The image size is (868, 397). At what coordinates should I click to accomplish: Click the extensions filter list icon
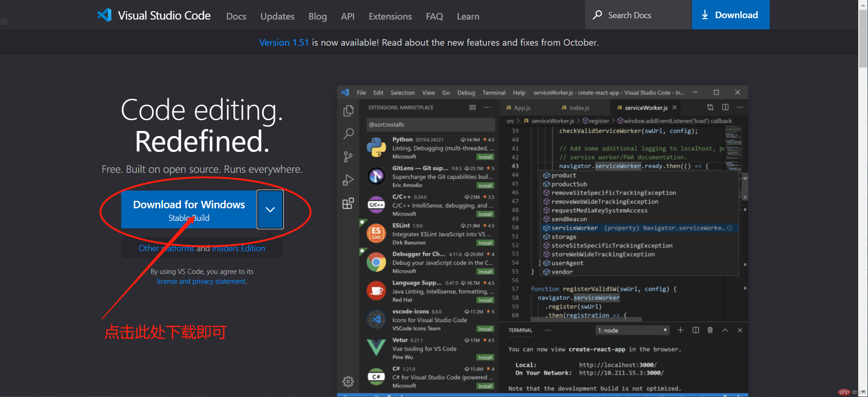pos(472,107)
